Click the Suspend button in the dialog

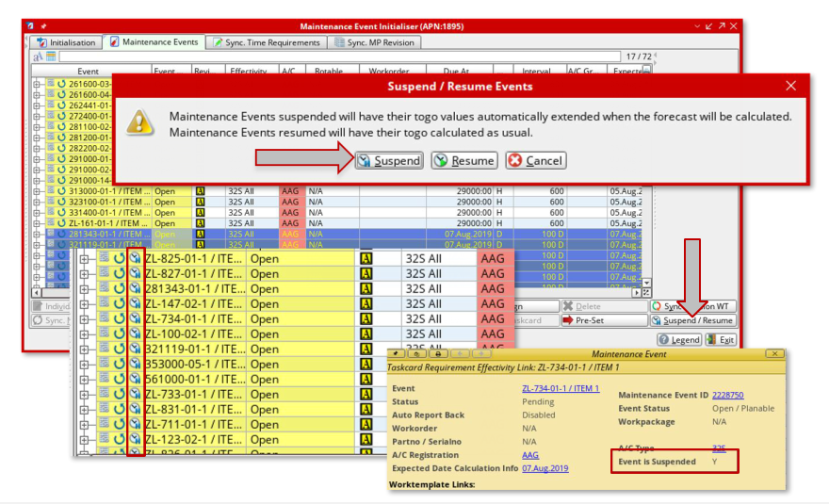coord(390,160)
